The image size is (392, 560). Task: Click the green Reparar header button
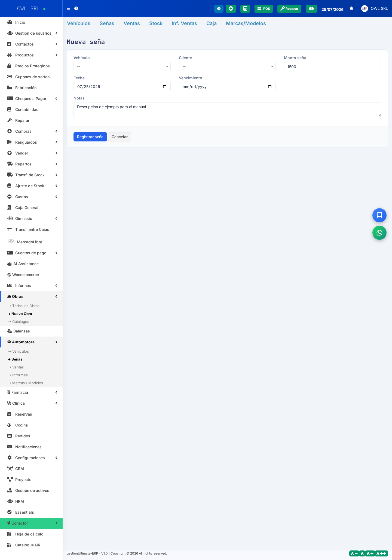click(x=289, y=9)
